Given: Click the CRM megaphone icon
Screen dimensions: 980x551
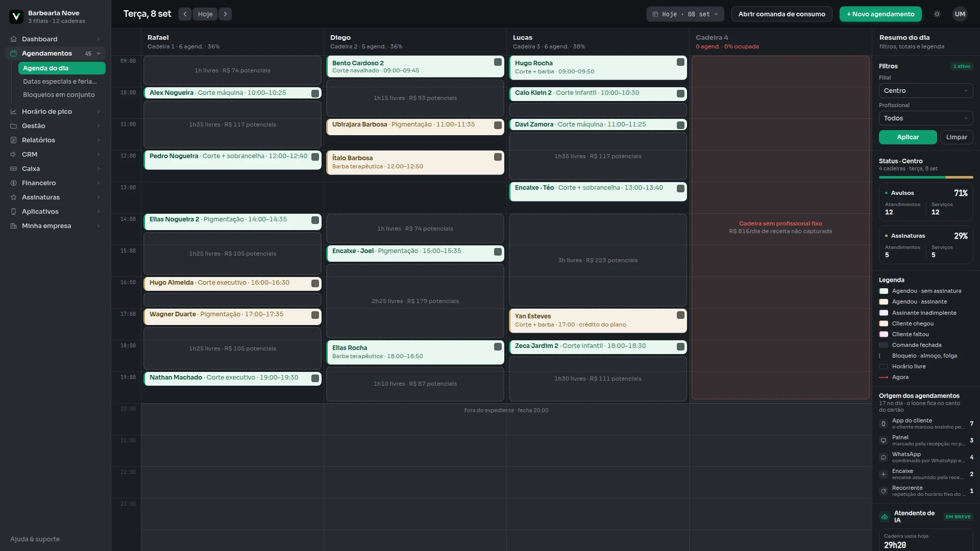Looking at the screenshot, I should pos(14,155).
